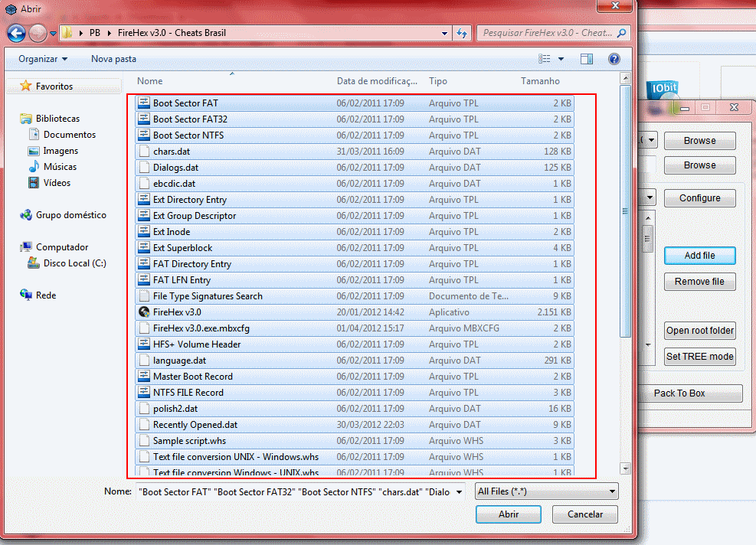Sort files by the Tamanho column header
756x545 pixels.
(x=540, y=81)
